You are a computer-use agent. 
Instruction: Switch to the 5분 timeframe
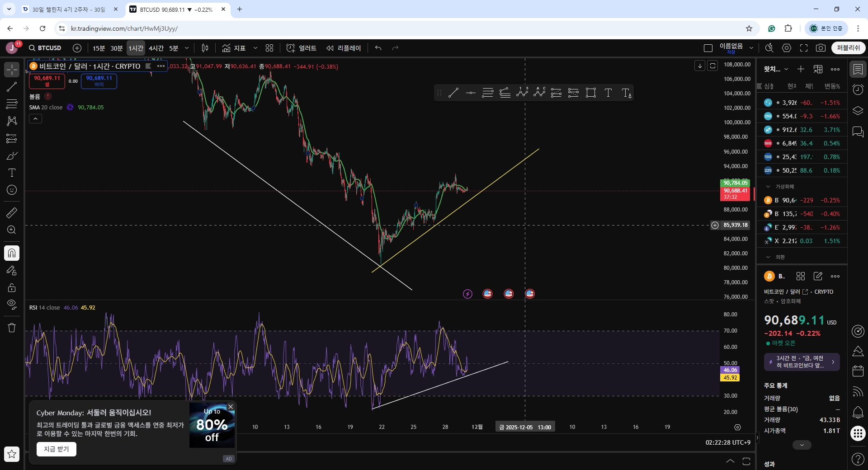click(x=174, y=48)
